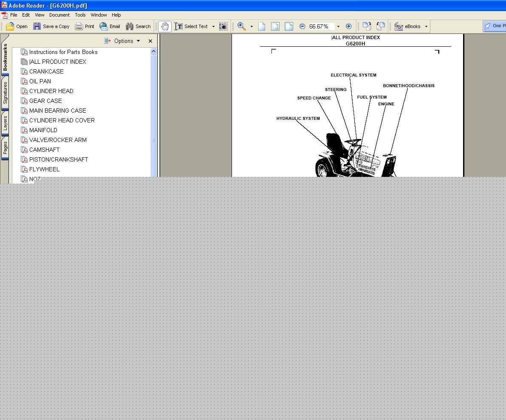Activate the Select Text tool
This screenshot has width=506, height=420.
click(191, 26)
